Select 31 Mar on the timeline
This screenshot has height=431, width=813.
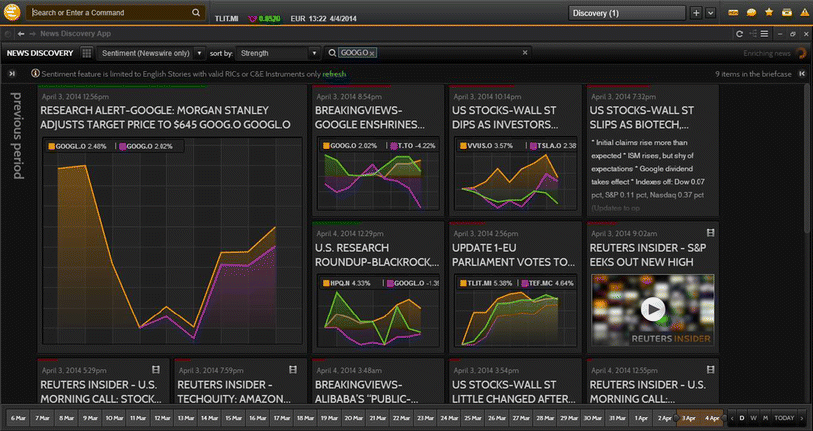tap(616, 418)
